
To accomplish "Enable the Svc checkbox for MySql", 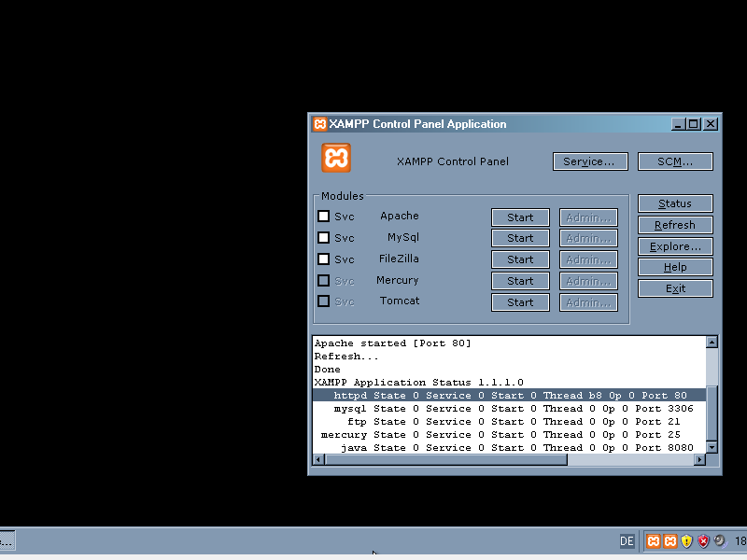I will pyautogui.click(x=323, y=237).
